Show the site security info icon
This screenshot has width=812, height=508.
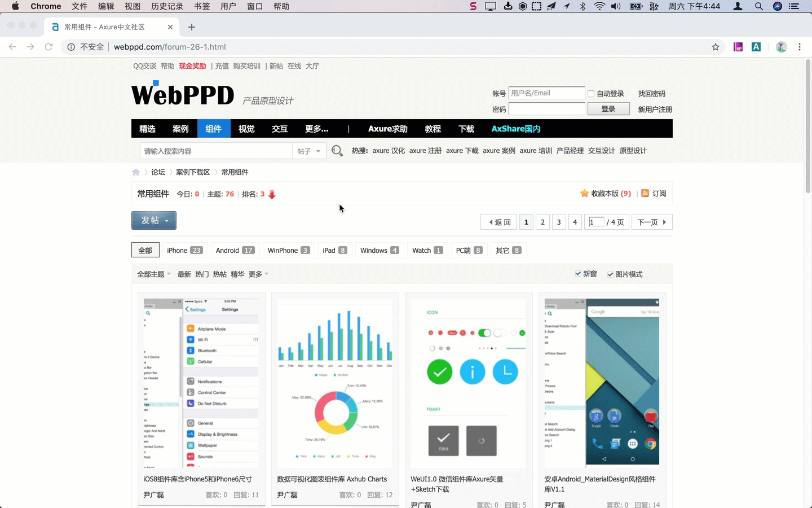pyautogui.click(x=71, y=47)
